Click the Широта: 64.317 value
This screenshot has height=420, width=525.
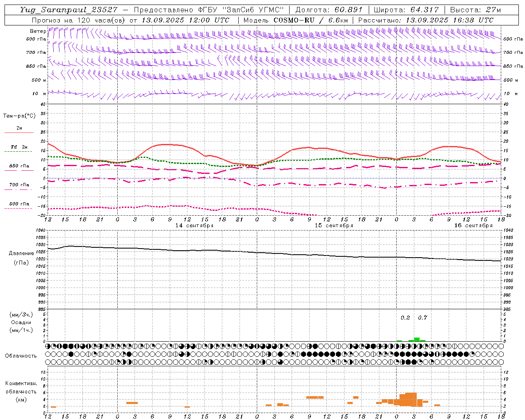click(x=406, y=10)
